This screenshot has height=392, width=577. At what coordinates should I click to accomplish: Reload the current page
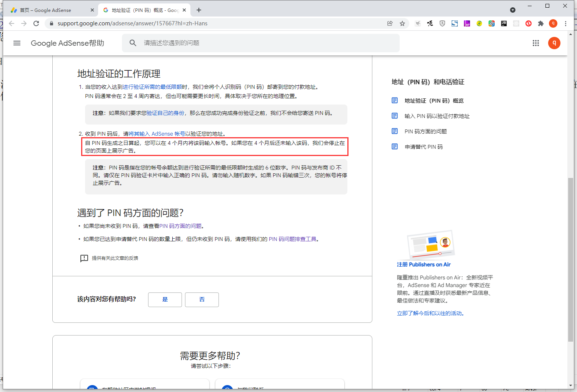pyautogui.click(x=36, y=23)
